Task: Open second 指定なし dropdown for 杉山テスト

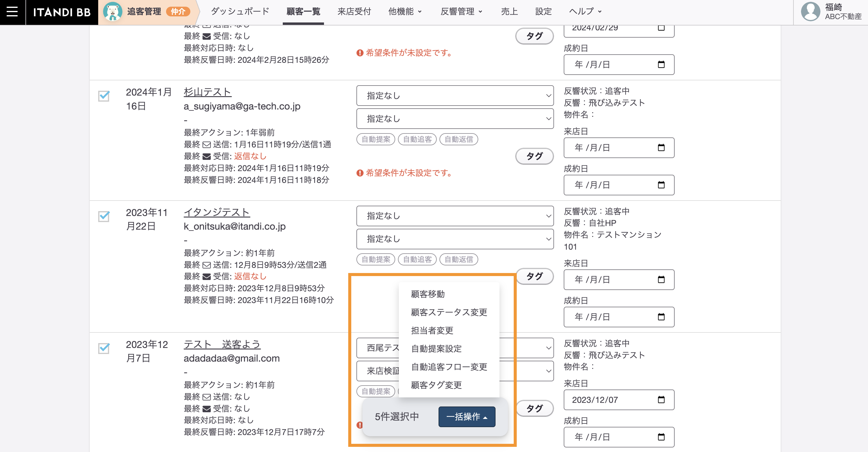Action: [x=455, y=119]
